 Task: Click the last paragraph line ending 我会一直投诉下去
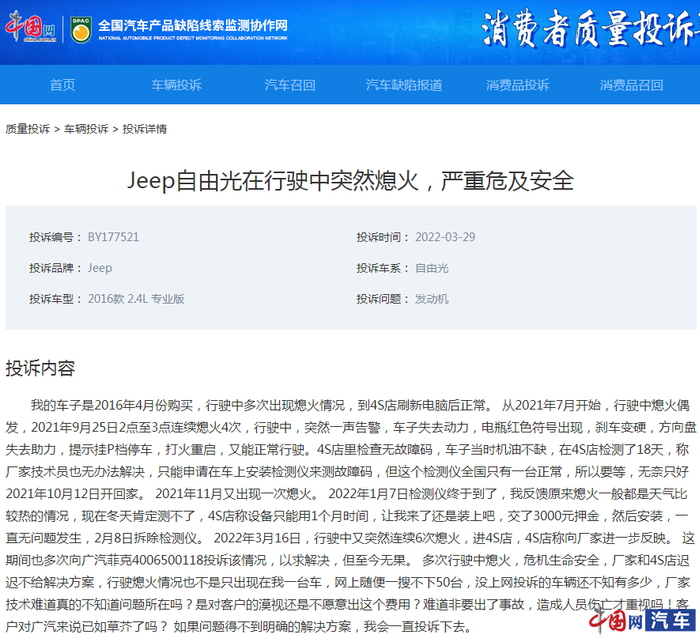[x=239, y=626]
